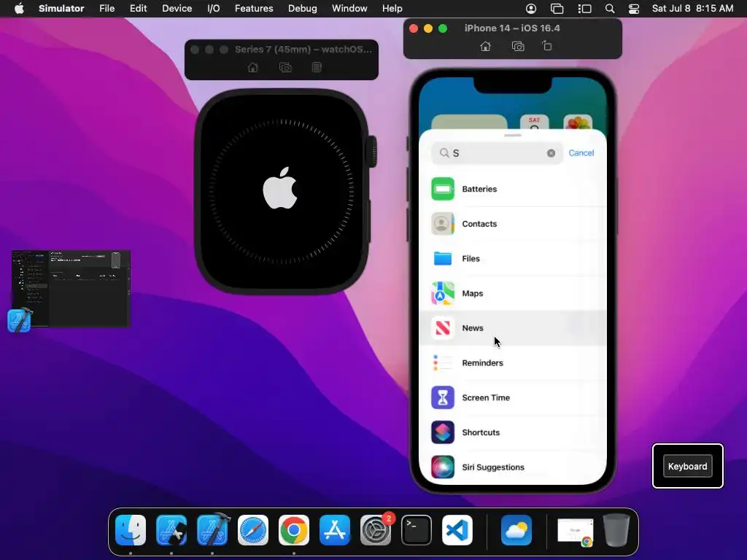The height and width of the screenshot is (560, 747).
Task: Open Control Center in menu bar
Action: [634, 9]
